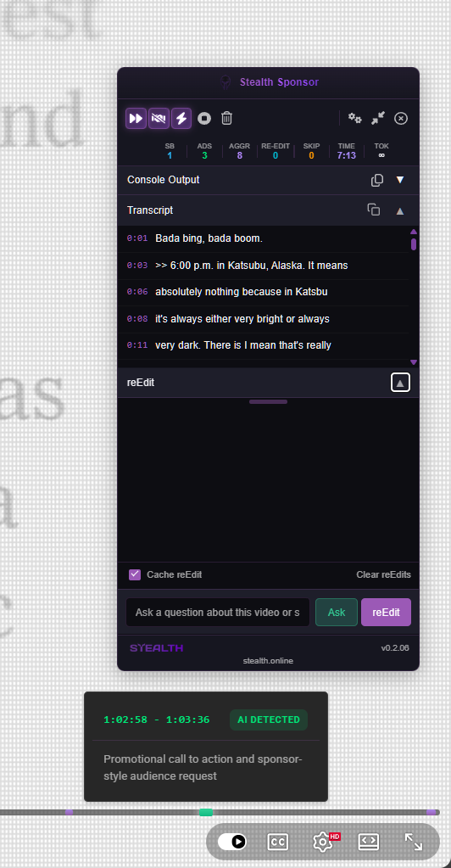
Task: Toggle closed captions CC button
Action: 278,842
